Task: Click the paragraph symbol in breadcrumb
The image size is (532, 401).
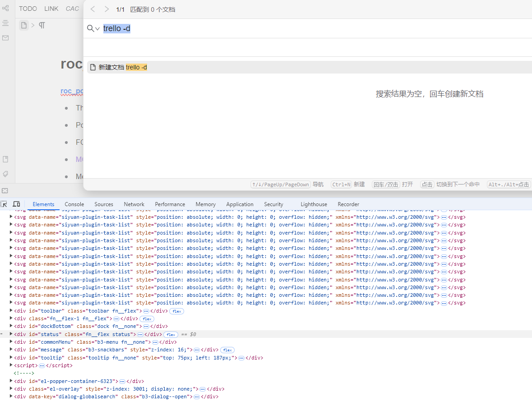Action: pyautogui.click(x=42, y=25)
